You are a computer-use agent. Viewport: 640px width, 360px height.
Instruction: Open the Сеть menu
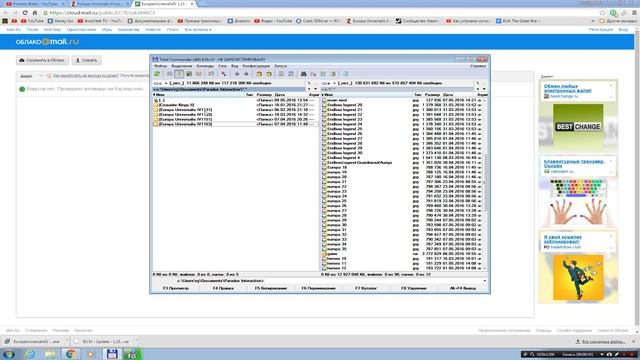point(222,66)
